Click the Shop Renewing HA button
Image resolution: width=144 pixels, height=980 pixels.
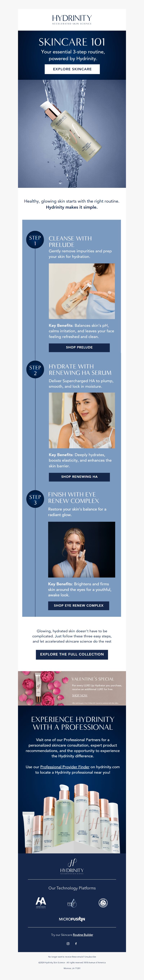point(79,477)
